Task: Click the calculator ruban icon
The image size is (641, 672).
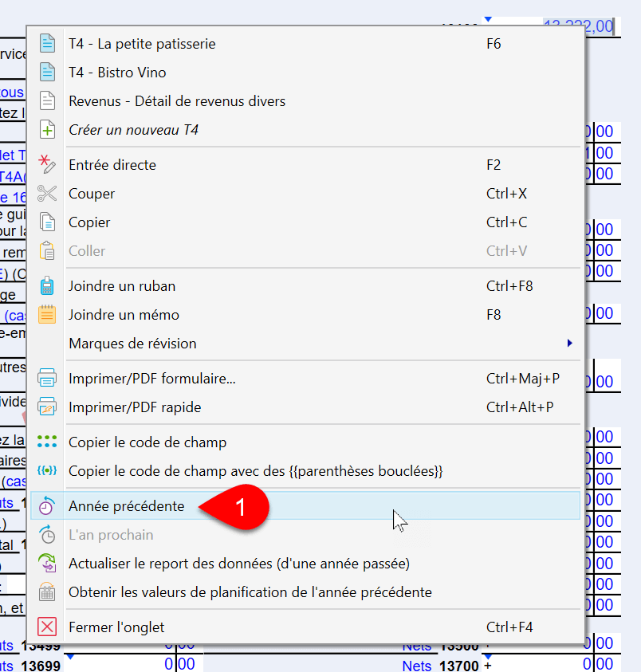Action: (47, 286)
